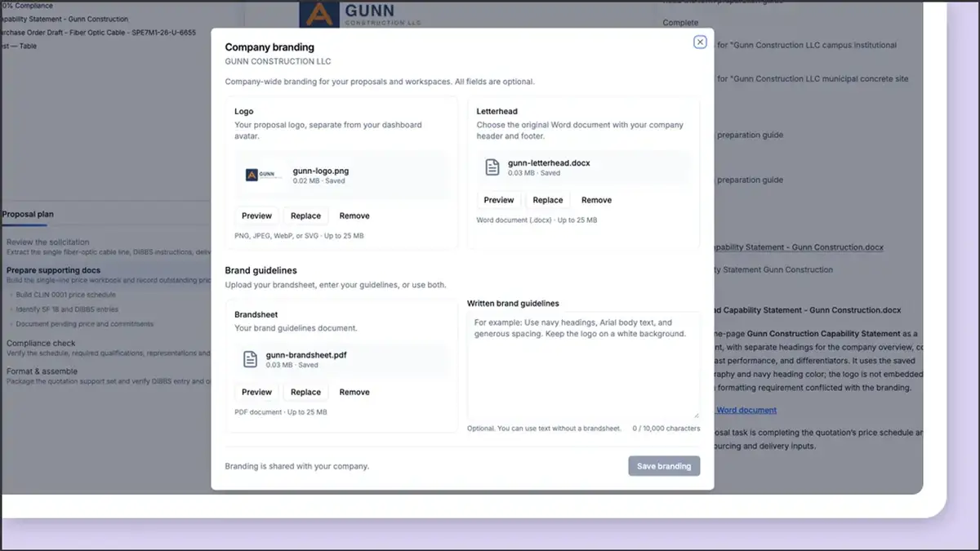Click the '0 / 10,000 characters' counter
This screenshot has width=980, height=551.
pos(666,428)
